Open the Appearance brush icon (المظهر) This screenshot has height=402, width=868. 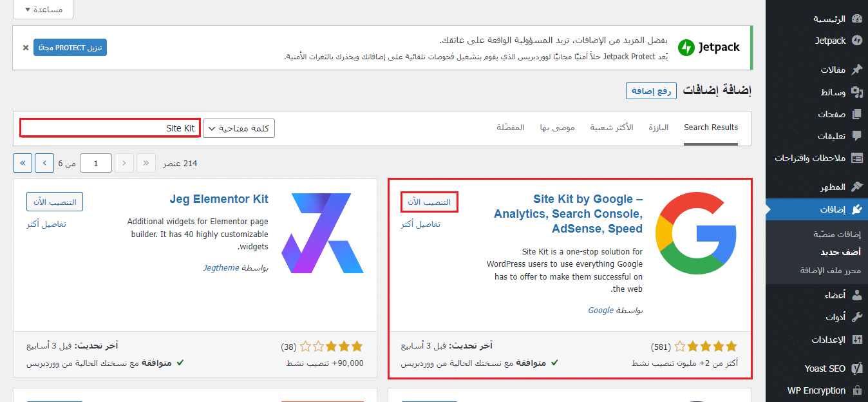tap(856, 187)
